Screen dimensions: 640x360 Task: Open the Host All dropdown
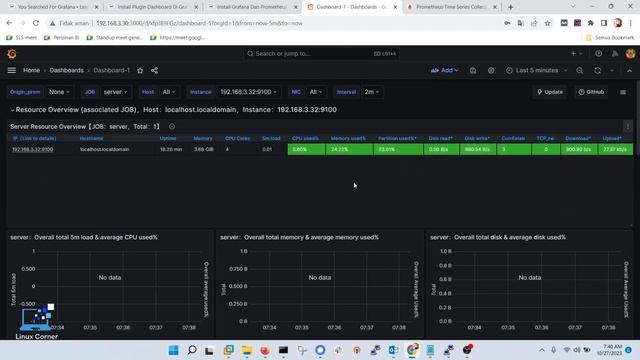169,92
